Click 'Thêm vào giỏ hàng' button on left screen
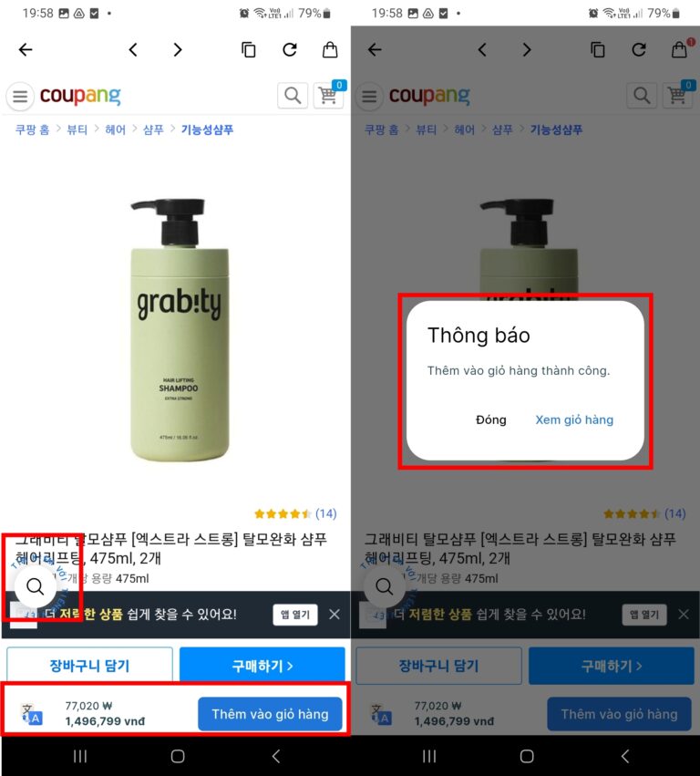The width and height of the screenshot is (700, 776). point(270,714)
